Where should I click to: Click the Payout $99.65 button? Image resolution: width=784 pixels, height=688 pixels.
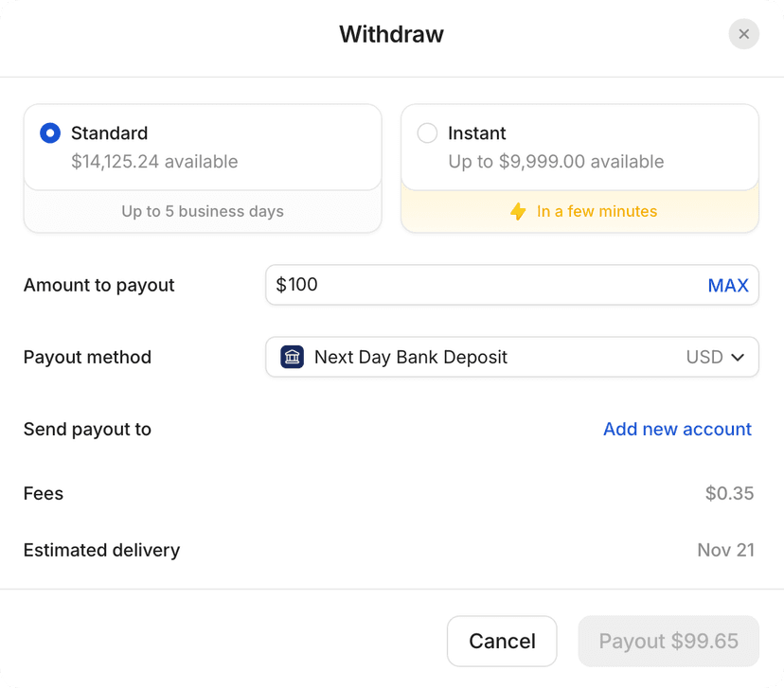coord(668,641)
